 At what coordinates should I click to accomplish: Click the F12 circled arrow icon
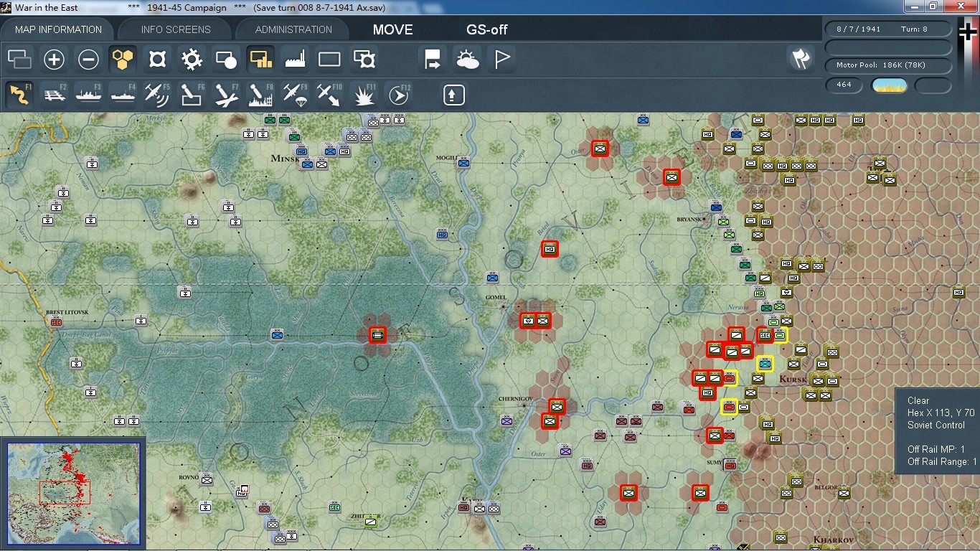398,95
